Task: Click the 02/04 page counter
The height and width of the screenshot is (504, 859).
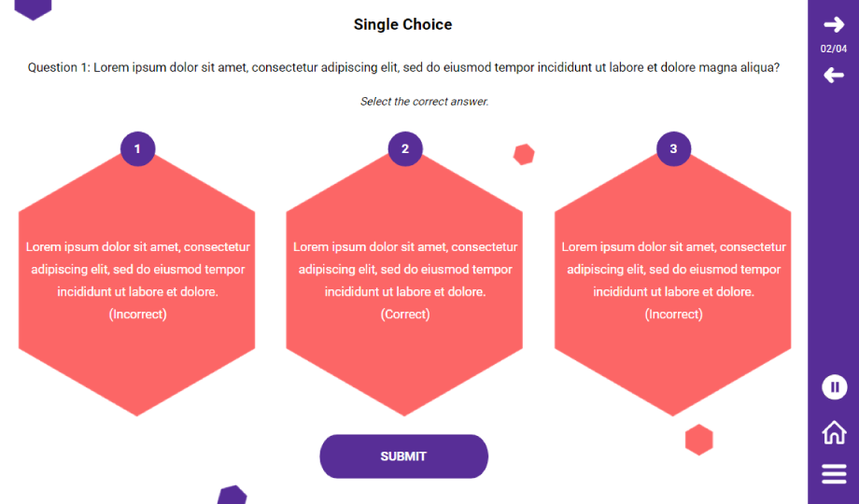Action: (x=834, y=49)
